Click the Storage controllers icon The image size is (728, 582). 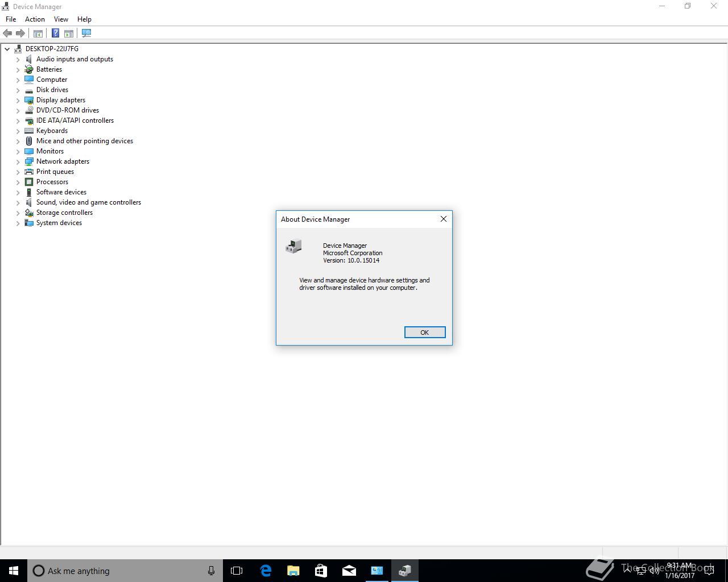(x=29, y=213)
